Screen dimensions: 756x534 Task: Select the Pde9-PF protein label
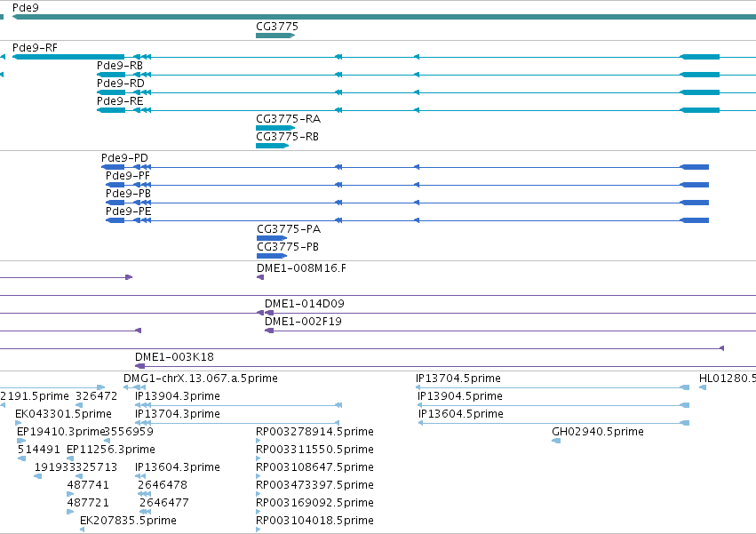[128, 176]
